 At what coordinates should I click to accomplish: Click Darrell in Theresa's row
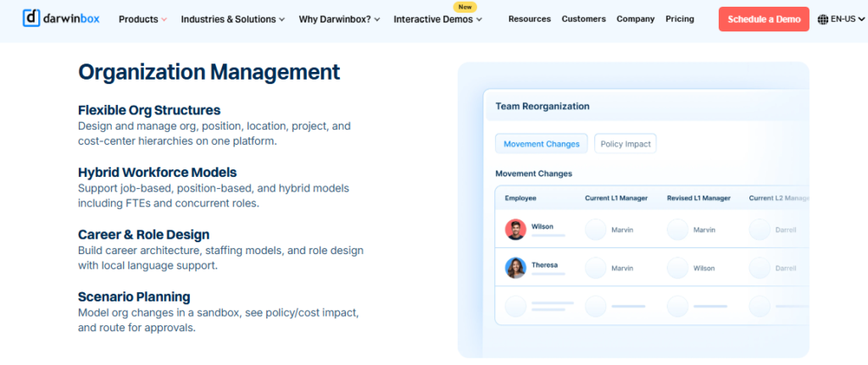tap(786, 268)
